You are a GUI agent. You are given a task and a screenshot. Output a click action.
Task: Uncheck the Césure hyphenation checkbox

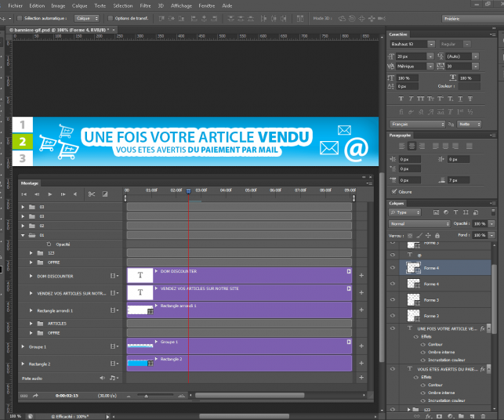click(x=394, y=192)
